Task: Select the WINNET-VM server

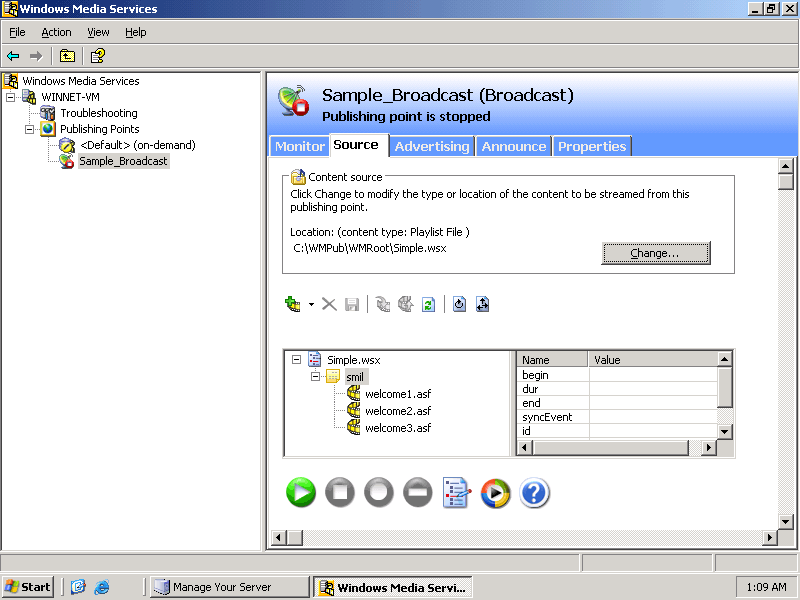Action: pyautogui.click(x=70, y=97)
